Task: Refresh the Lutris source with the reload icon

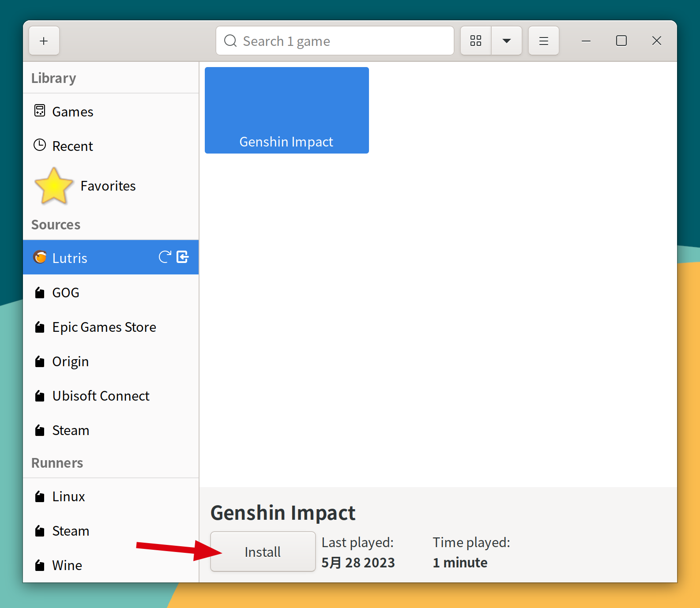Action: [165, 257]
